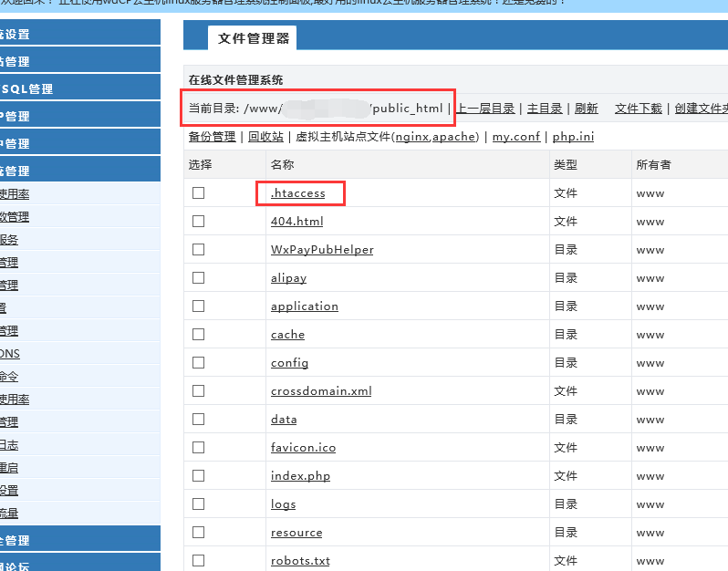Go up via 上一层目录 link
Image resolution: width=728 pixels, height=571 pixels.
click(x=485, y=109)
